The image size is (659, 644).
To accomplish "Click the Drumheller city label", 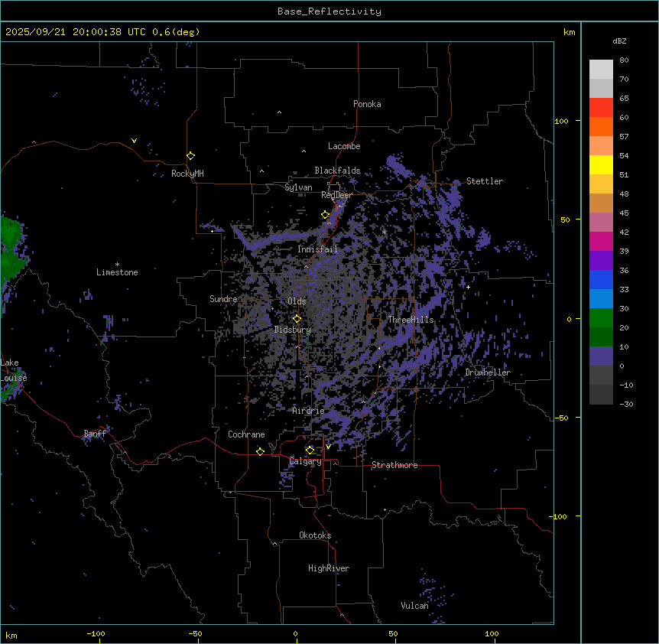I will (x=487, y=372).
